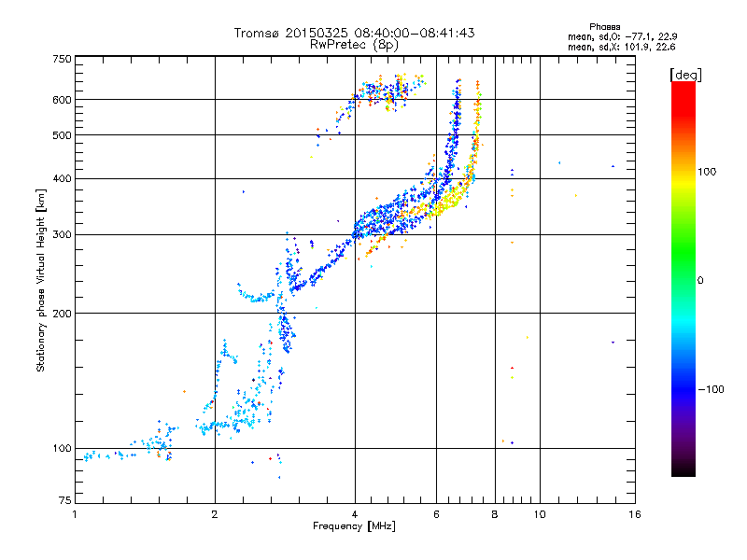Click the 'RwPretec (8p)' subtitle

click(354, 45)
